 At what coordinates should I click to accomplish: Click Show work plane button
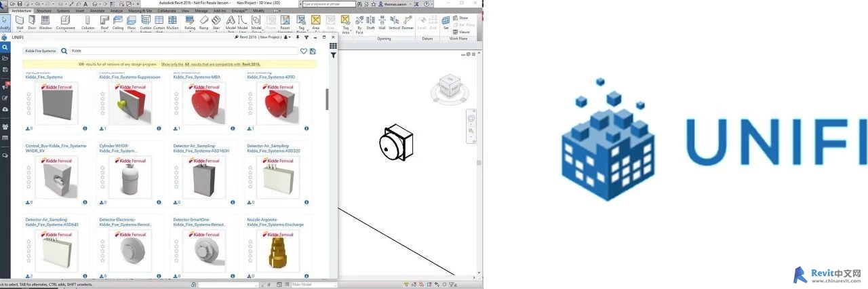(459, 18)
